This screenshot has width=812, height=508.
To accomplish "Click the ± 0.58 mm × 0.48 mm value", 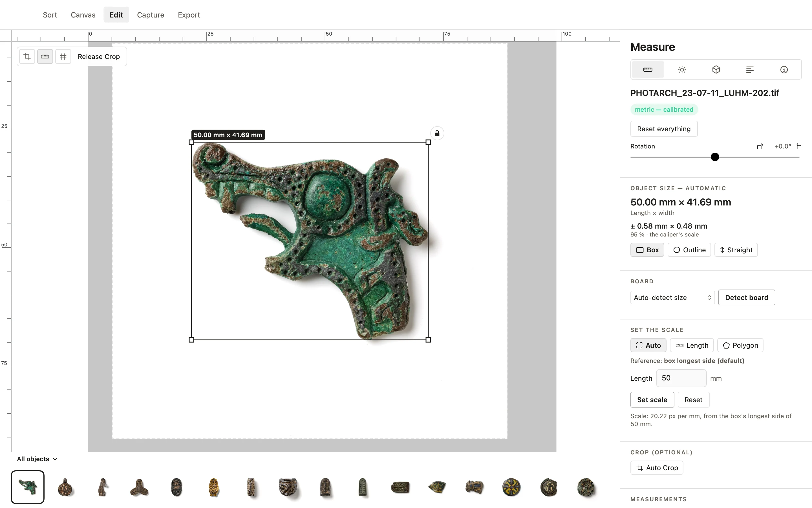I will click(x=668, y=226).
